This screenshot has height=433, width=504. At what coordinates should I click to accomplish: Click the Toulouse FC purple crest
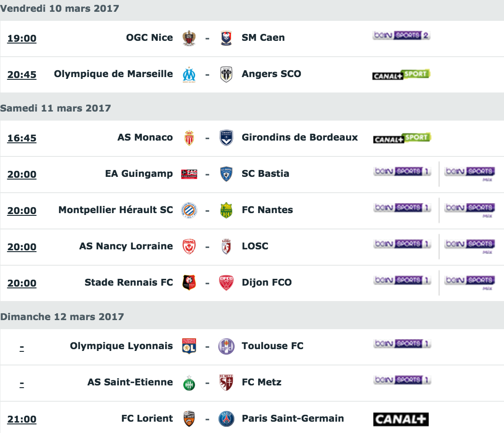click(x=226, y=346)
